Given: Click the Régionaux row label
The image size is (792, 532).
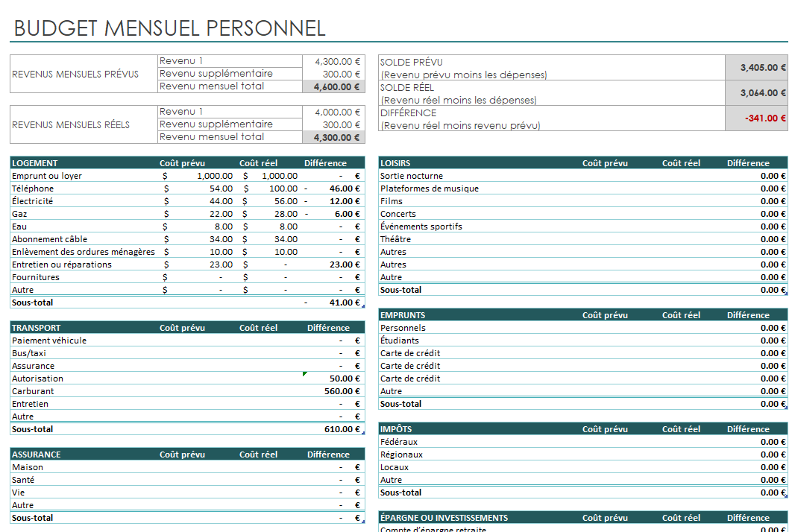Looking at the screenshot, I should (x=401, y=455).
